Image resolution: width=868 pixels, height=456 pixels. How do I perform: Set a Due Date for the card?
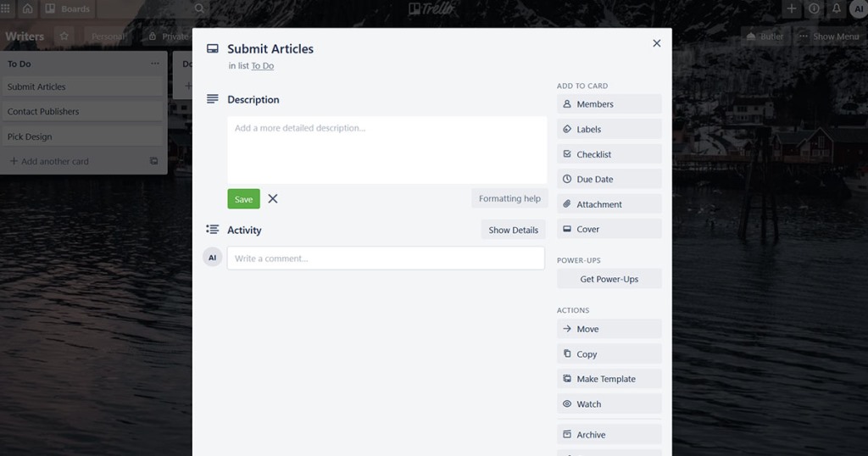[x=609, y=180]
